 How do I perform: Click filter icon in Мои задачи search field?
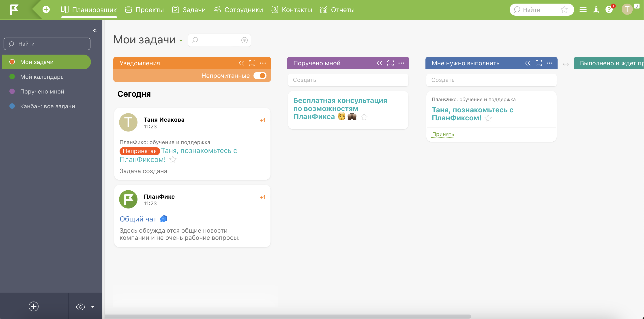pos(244,40)
